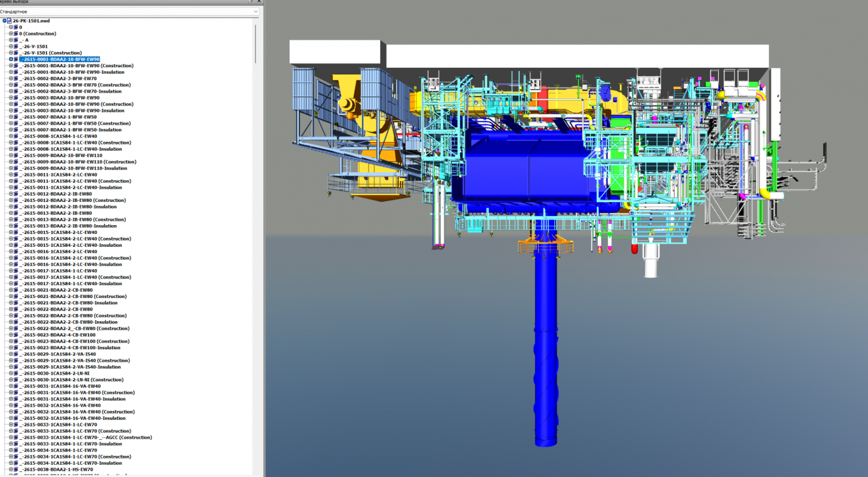This screenshot has height=477, width=868.
Task: Click layer icon of _-2615-0023-BDAA2-4-CB-EW100
Action: tap(16, 335)
